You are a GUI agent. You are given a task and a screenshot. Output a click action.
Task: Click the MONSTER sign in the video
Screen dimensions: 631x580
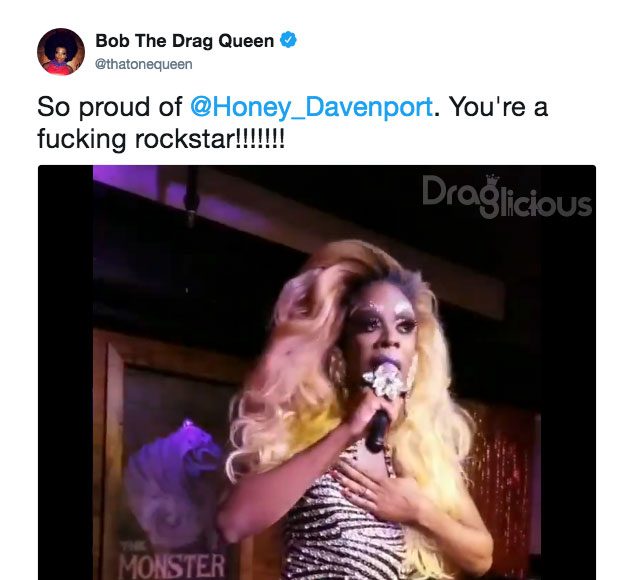pos(173,566)
